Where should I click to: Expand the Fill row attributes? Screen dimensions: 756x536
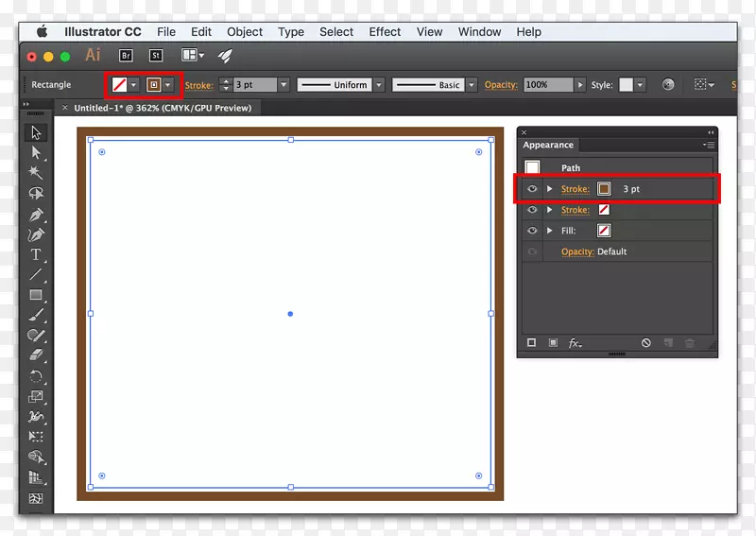(x=549, y=230)
